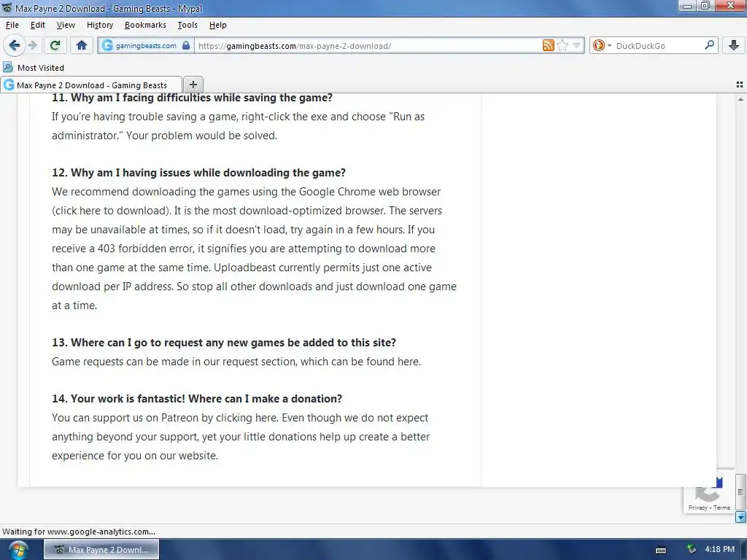Open the Downloads arrow button
This screenshot has height=560, width=747.
tap(734, 45)
